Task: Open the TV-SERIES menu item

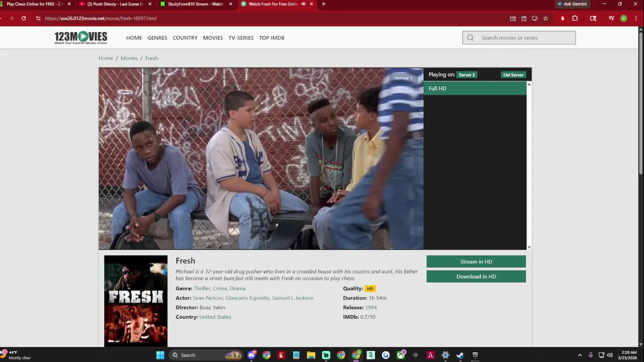Action: pos(241,38)
